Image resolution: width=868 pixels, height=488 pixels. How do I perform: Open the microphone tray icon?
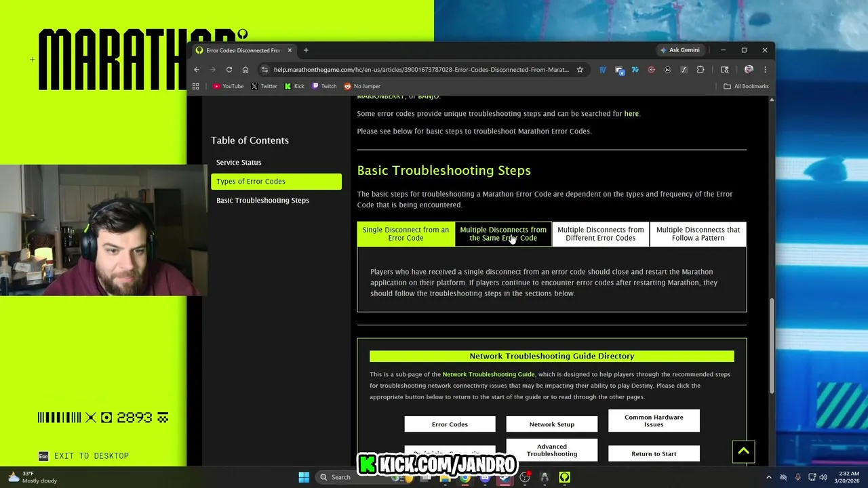point(797,477)
